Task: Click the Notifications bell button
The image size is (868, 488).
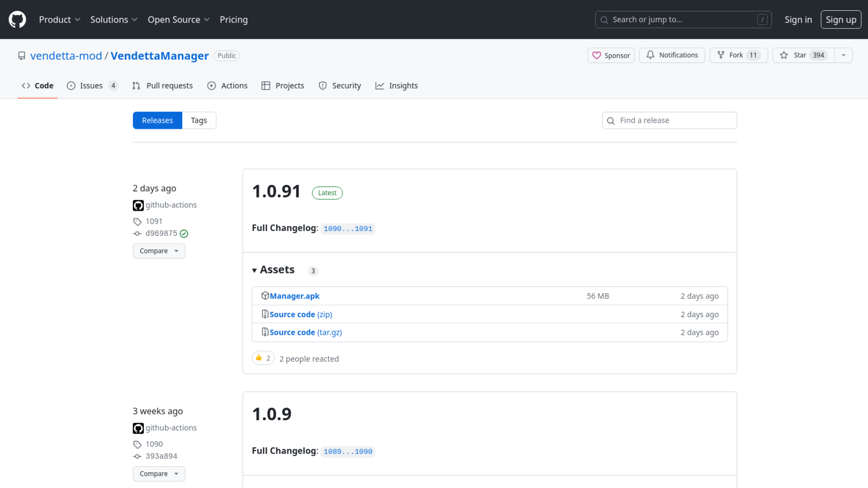Action: (x=672, y=55)
